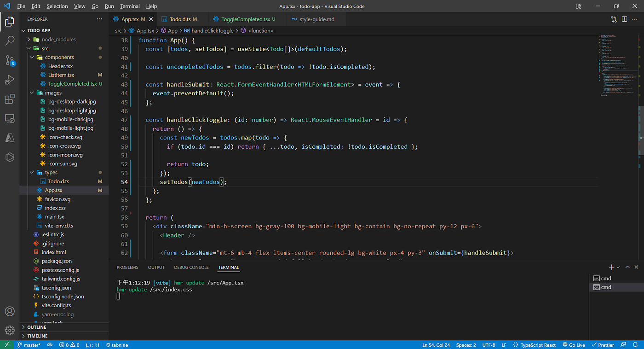Click TypeScript React language mode
644x349 pixels.
[x=534, y=345]
